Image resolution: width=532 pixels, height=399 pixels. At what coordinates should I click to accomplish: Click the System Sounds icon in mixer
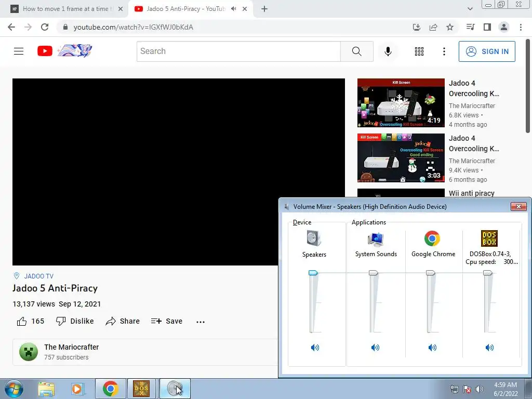tap(376, 239)
